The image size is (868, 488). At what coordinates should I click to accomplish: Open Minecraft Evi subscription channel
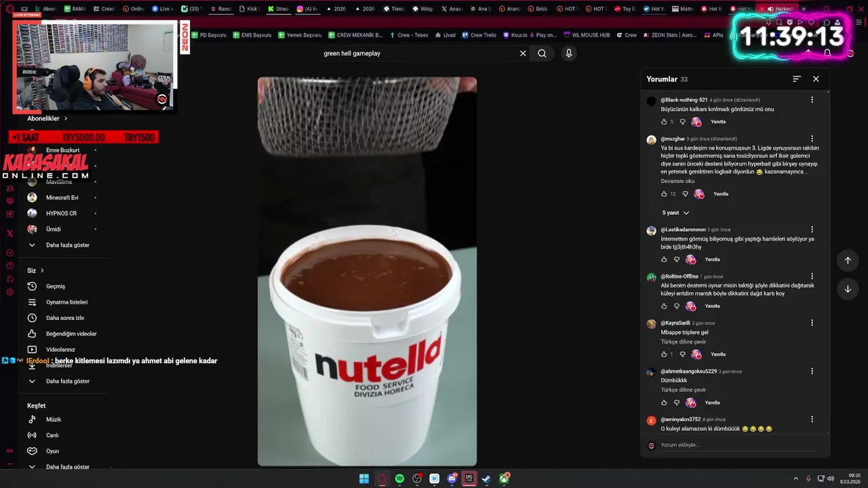(62, 198)
